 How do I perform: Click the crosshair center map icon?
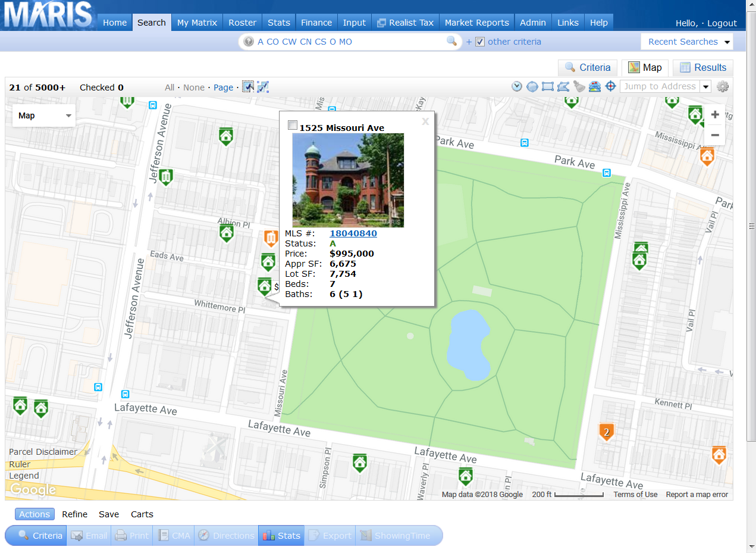coord(610,87)
